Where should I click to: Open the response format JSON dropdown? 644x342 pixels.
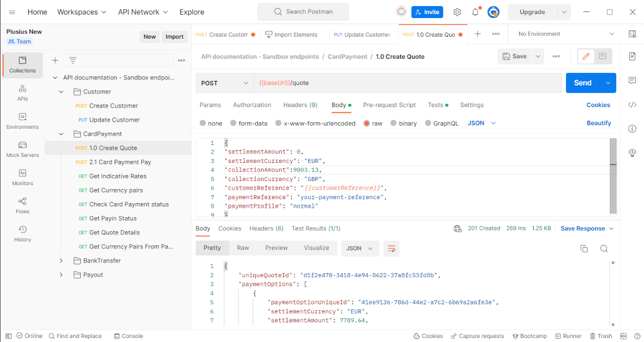pyautogui.click(x=360, y=248)
